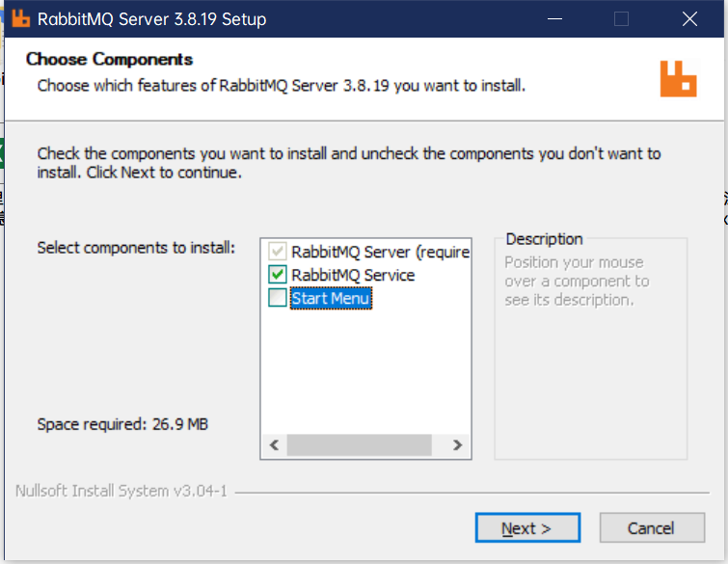Select the RabbitMQ Service component label
This screenshot has width=728, height=564.
click(x=353, y=276)
